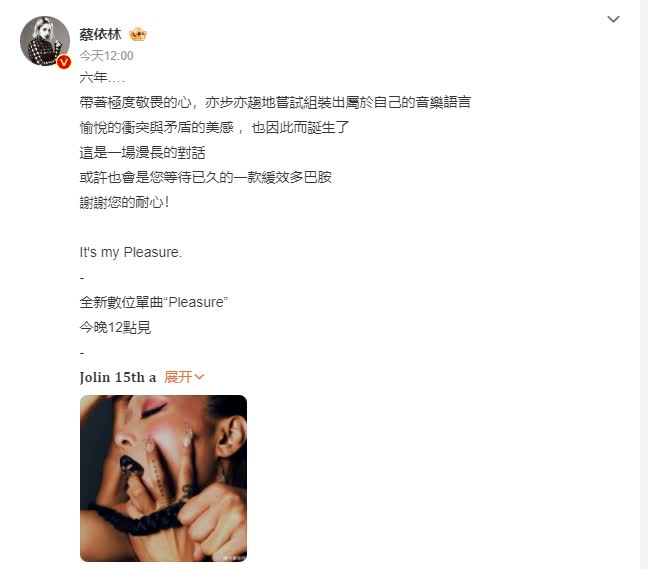Click the opening line 六年....

102,77
